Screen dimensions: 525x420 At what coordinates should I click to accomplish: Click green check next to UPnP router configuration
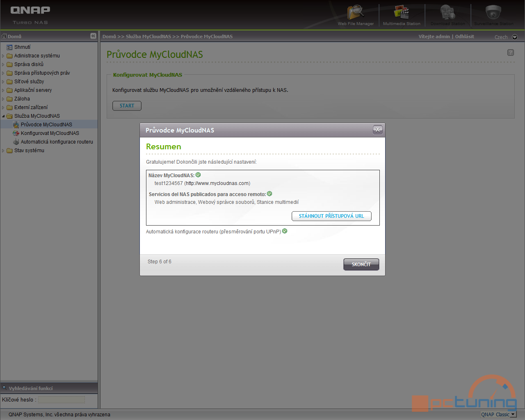click(285, 231)
